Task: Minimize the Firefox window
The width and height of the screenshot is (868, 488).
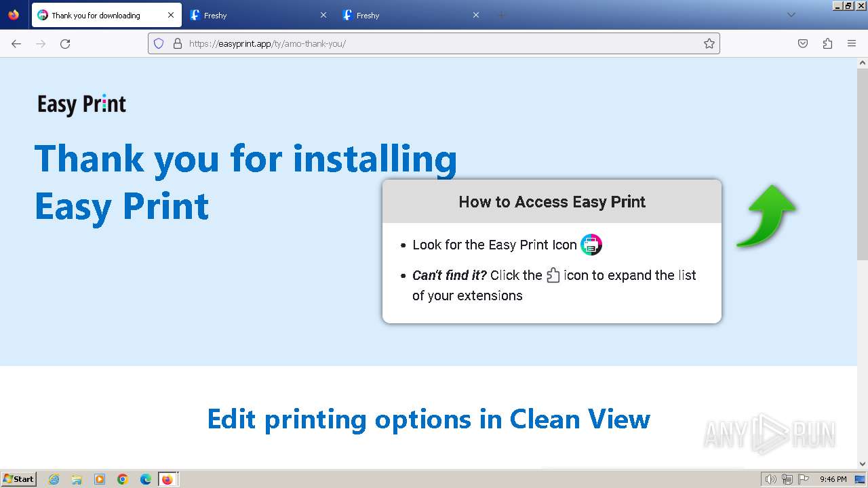Action: point(838,5)
